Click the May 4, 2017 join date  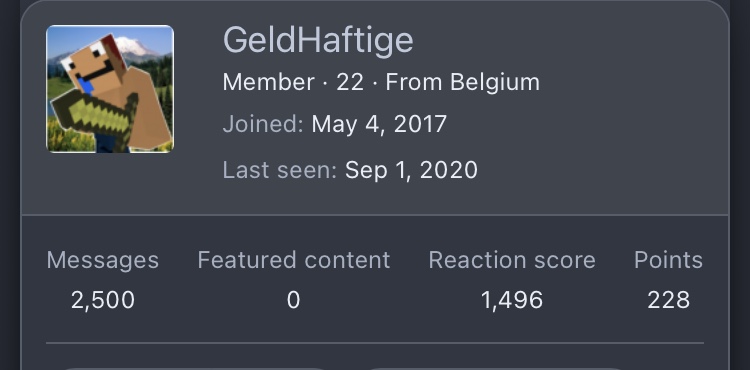tap(379, 124)
